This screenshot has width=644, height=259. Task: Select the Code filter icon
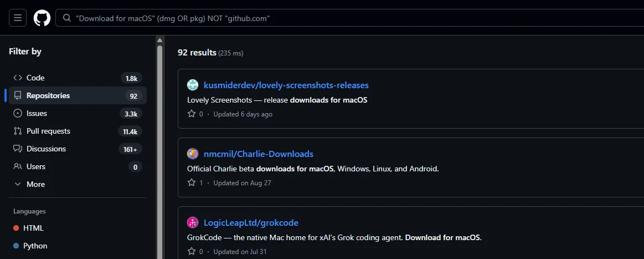[18, 78]
